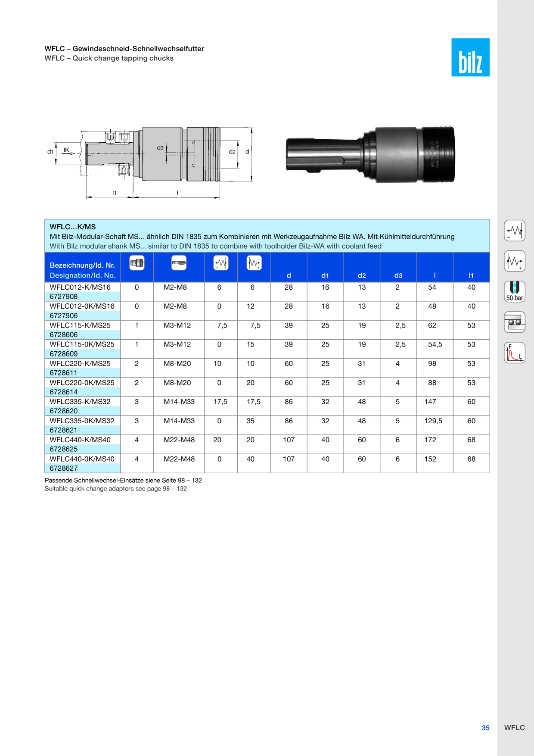Screen dimensions: 534x756
Task: Click designation 'WFLC115-0K/MS25'
Action: coord(82,344)
